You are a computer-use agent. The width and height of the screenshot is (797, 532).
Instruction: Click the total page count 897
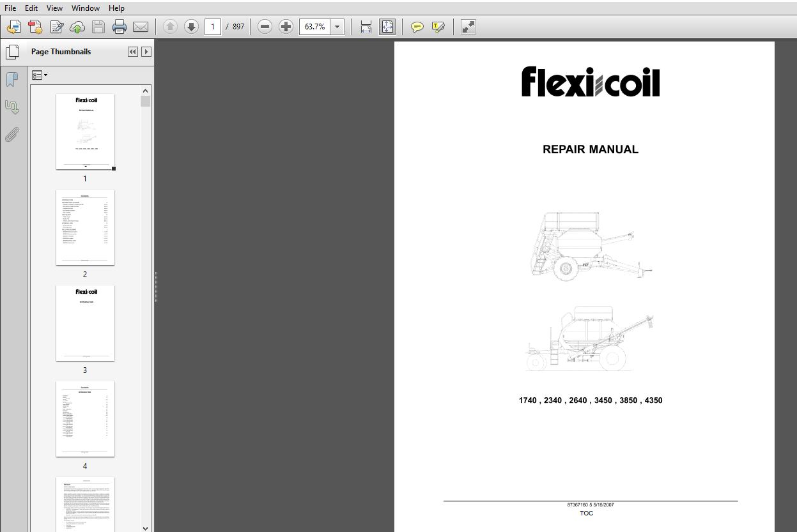pyautogui.click(x=238, y=27)
